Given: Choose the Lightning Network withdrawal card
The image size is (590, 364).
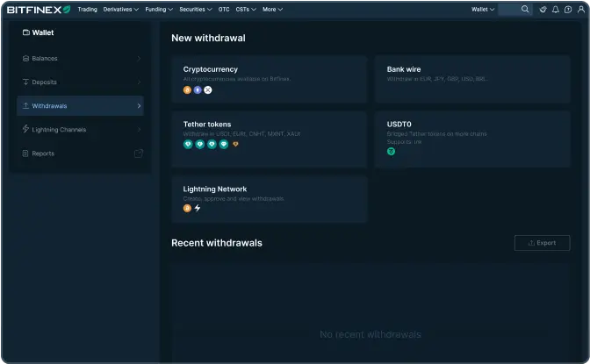Looking at the screenshot, I should pyautogui.click(x=269, y=199).
